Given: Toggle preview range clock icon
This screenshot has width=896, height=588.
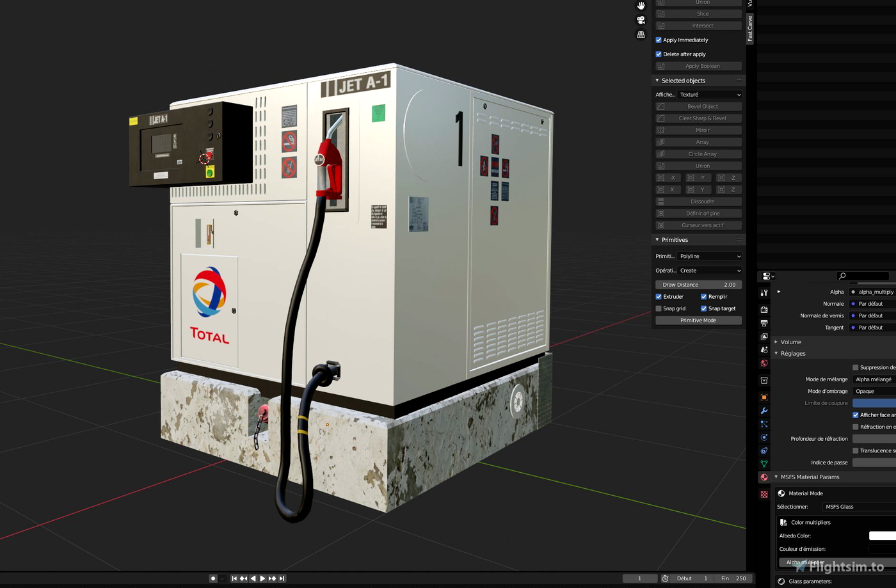Looking at the screenshot, I should (665, 578).
